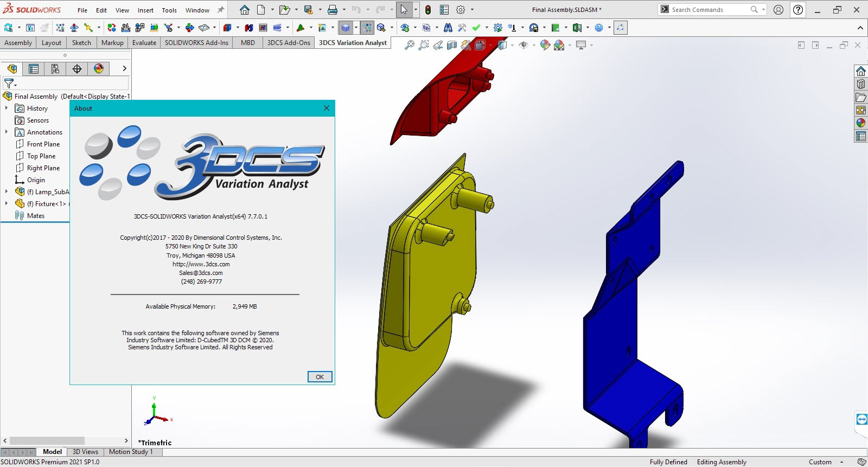Viewport: 868px width, 467px height.
Task: Switch to the Evaluate tab
Action: coord(144,43)
